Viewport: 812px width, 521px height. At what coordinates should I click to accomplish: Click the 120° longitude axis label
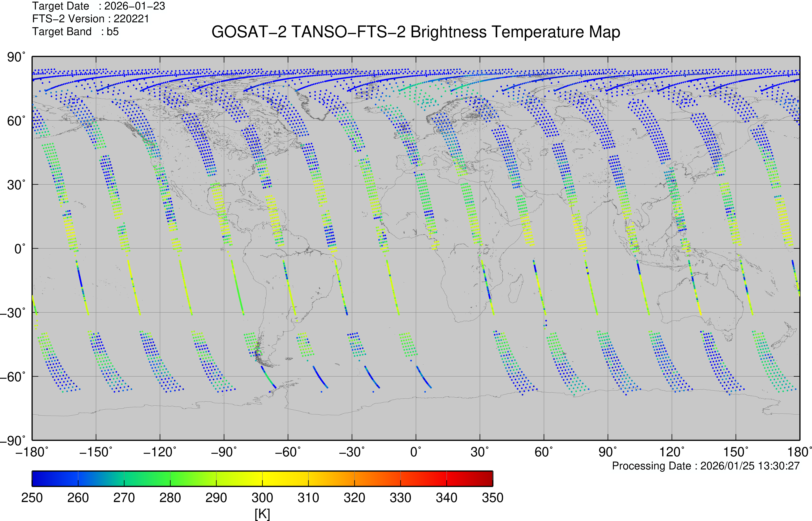point(671,452)
